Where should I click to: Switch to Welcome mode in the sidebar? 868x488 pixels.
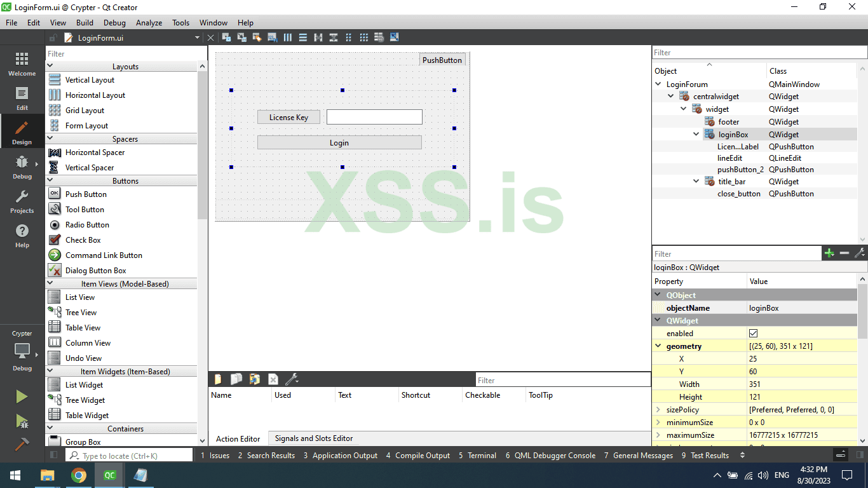[22, 64]
